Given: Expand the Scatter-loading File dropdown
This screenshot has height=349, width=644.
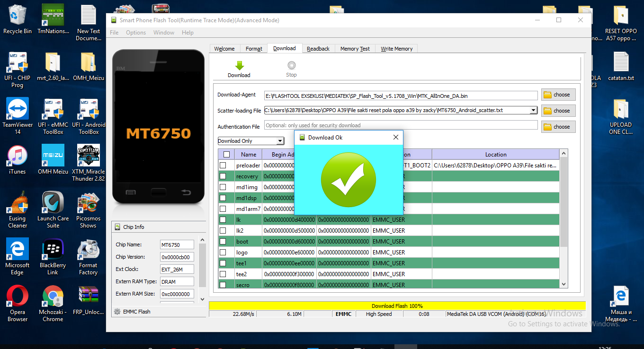Looking at the screenshot, I should [x=533, y=110].
